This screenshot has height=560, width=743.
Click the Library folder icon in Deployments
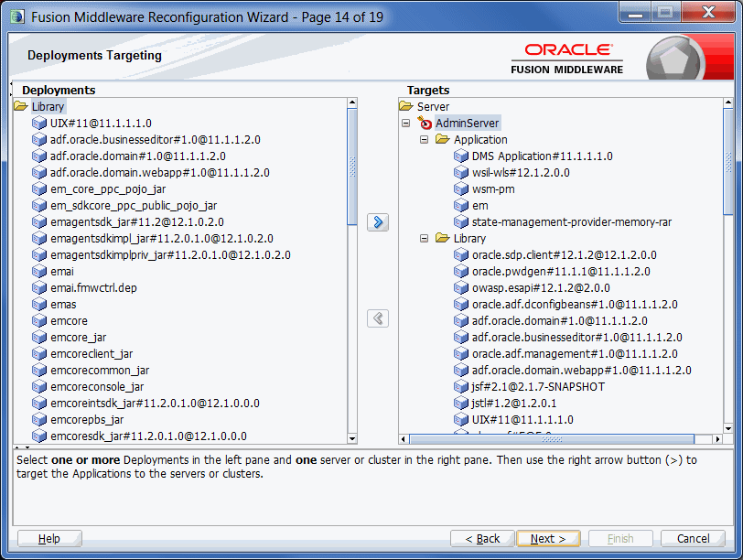[21, 106]
